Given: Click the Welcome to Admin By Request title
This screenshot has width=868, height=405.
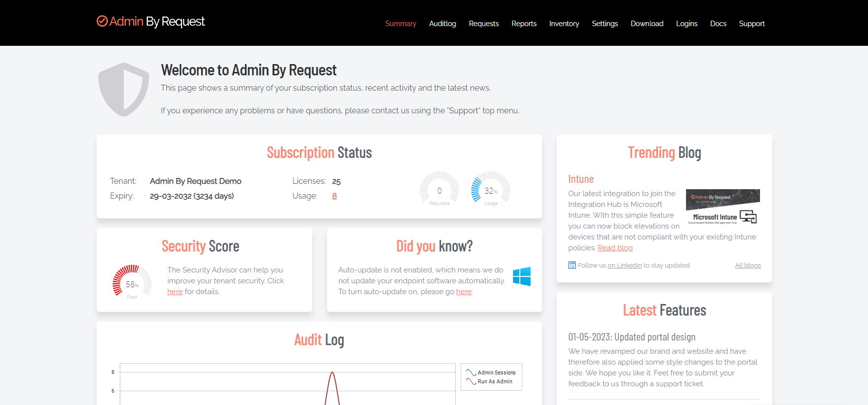Looking at the screenshot, I should tap(249, 70).
